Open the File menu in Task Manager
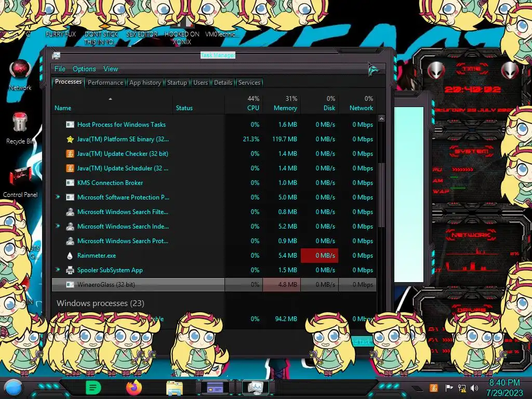The height and width of the screenshot is (399, 532). click(60, 69)
